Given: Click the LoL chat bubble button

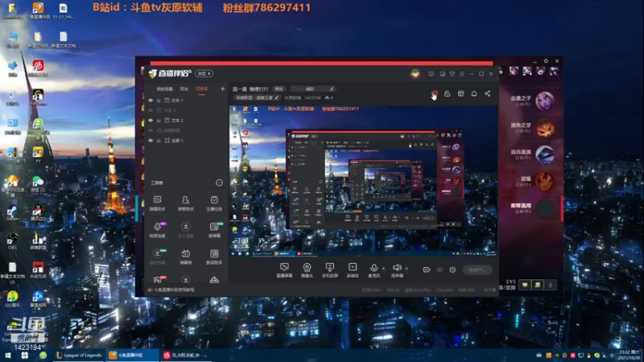Looking at the screenshot, I should [525, 285].
